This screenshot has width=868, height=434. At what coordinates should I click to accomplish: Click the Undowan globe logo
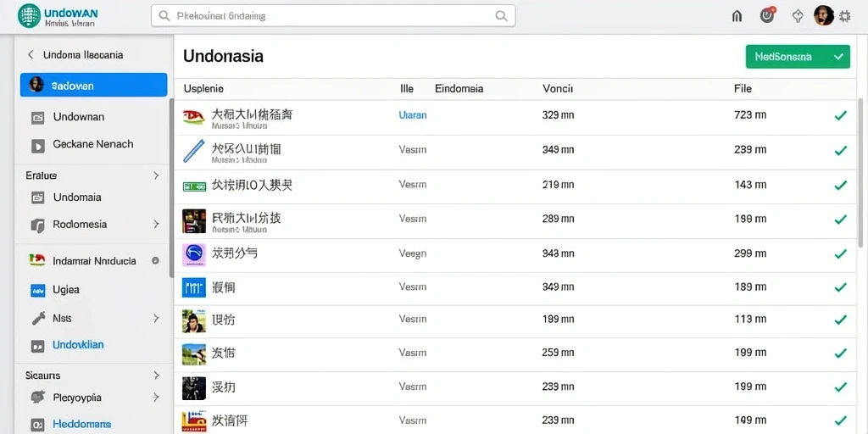click(x=29, y=15)
